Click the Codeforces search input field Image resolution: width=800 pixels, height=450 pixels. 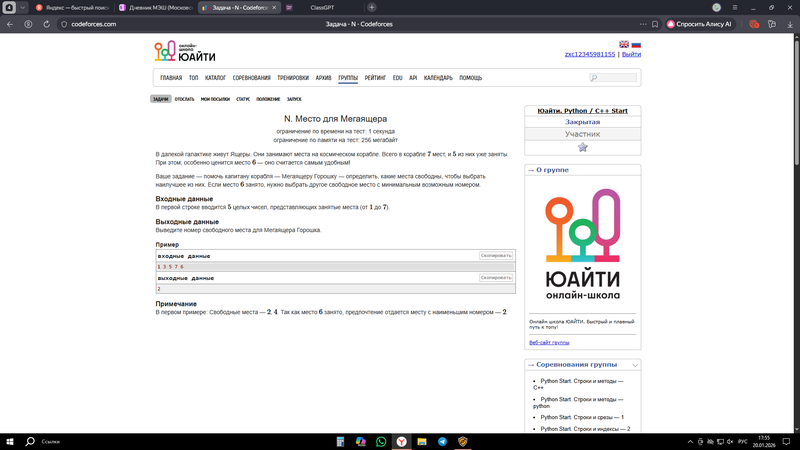pos(612,77)
